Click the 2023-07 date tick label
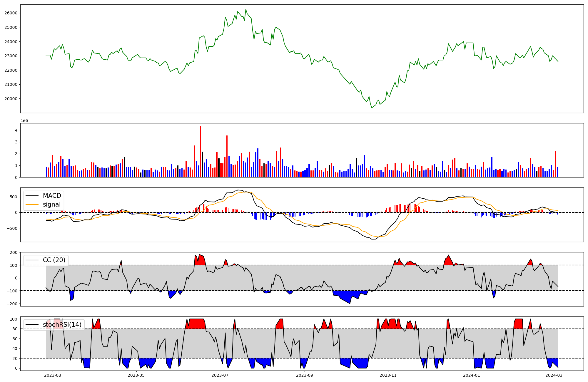 click(220, 375)
